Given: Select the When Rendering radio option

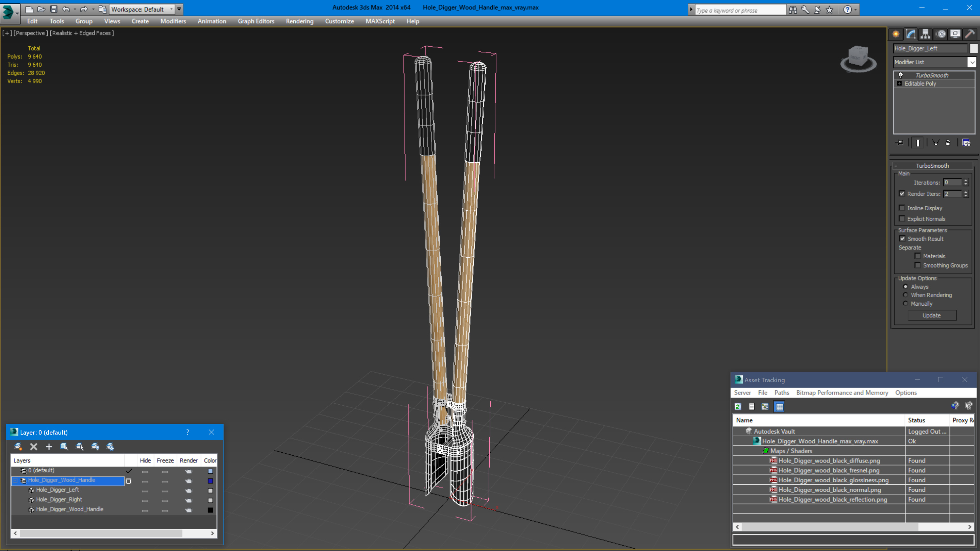Looking at the screenshot, I should (905, 295).
